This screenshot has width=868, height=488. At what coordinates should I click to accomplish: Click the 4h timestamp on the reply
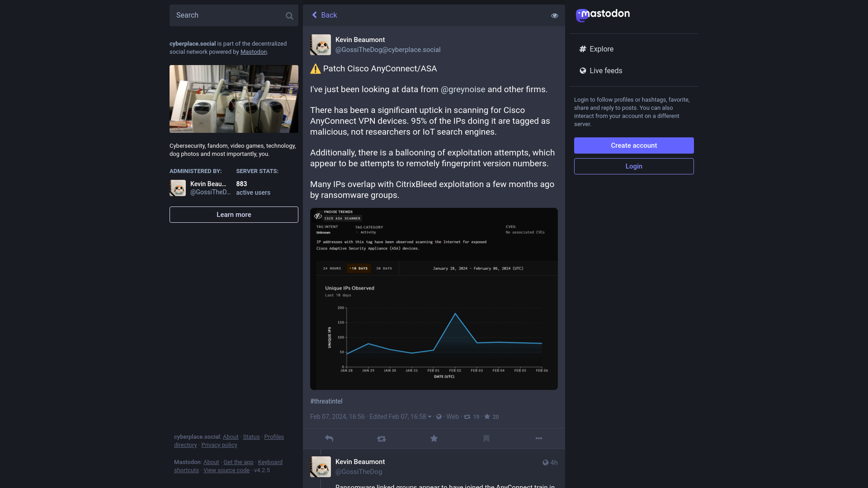554,463
